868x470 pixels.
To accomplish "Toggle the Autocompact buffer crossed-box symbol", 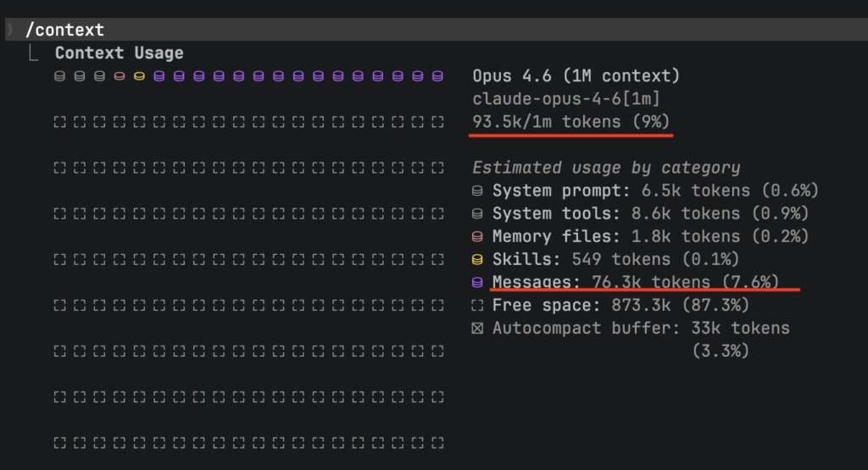I will click(477, 328).
